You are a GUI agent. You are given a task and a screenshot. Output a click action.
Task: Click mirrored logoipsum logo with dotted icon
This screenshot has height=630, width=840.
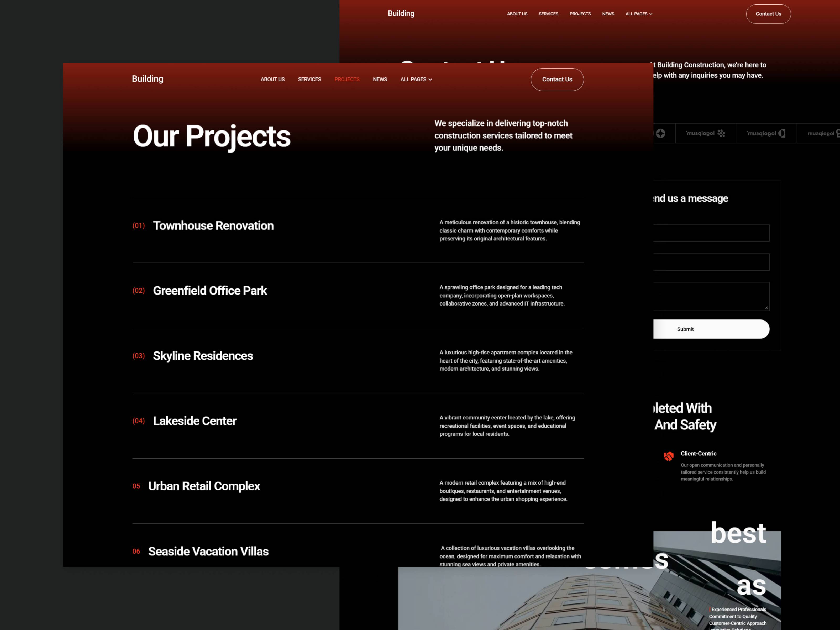706,133
